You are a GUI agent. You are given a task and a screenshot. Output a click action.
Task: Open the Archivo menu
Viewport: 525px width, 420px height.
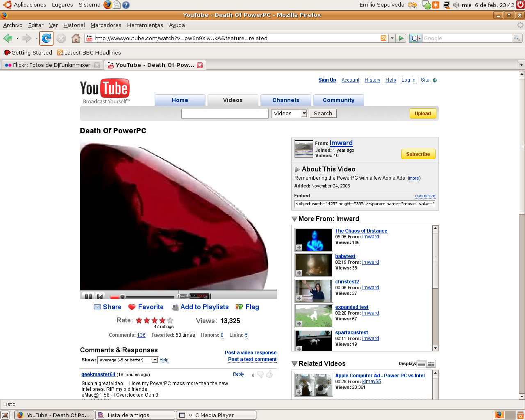pyautogui.click(x=13, y=25)
